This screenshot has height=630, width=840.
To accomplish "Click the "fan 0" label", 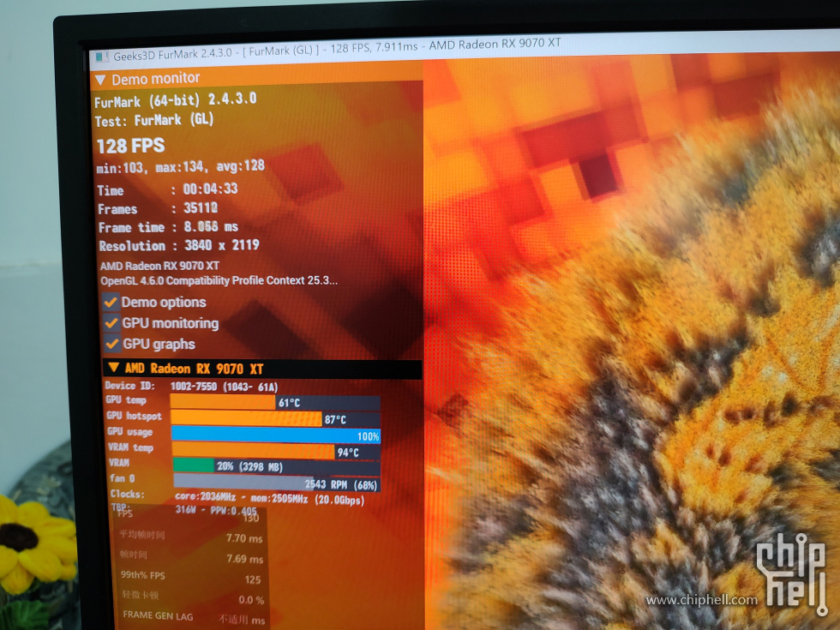I will pyautogui.click(x=123, y=478).
